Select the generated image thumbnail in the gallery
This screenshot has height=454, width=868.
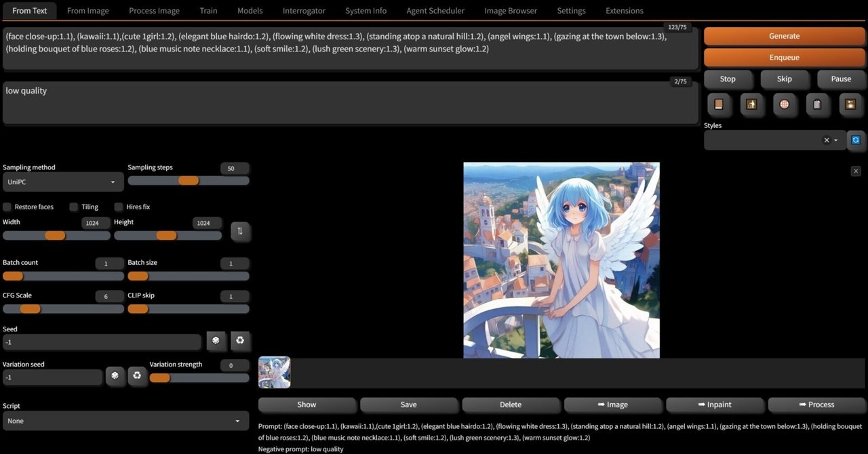click(274, 372)
